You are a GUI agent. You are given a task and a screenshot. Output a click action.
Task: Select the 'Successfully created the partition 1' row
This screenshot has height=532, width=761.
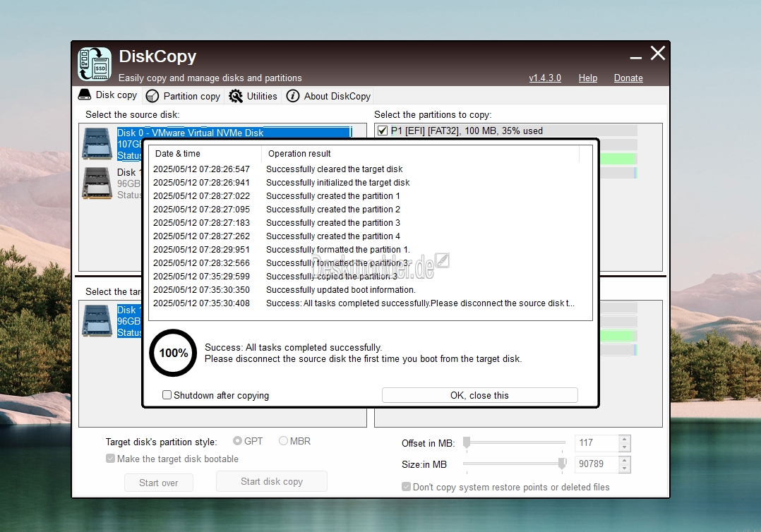click(x=363, y=196)
